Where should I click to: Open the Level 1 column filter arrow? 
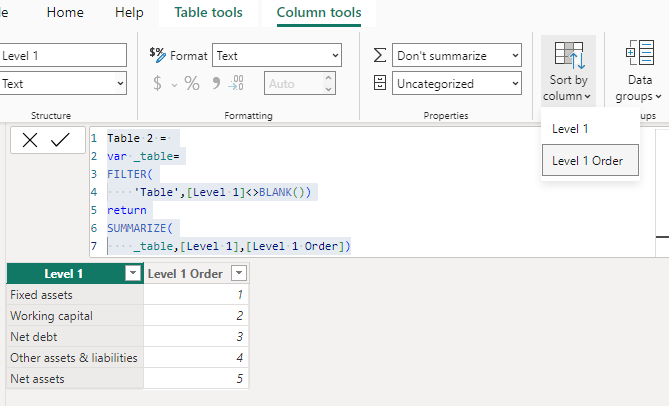(x=133, y=273)
